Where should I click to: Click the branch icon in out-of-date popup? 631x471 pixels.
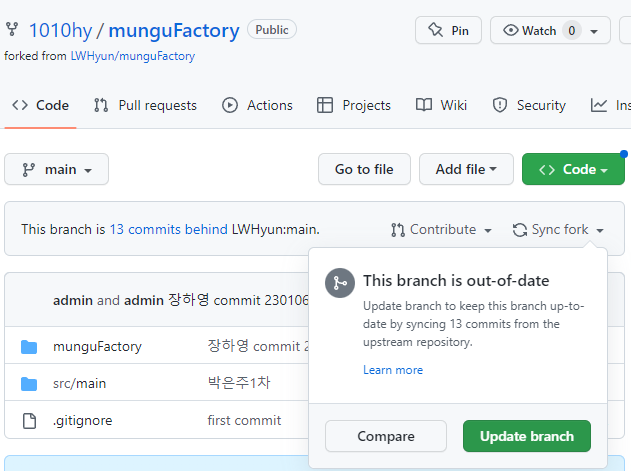pyautogui.click(x=340, y=283)
